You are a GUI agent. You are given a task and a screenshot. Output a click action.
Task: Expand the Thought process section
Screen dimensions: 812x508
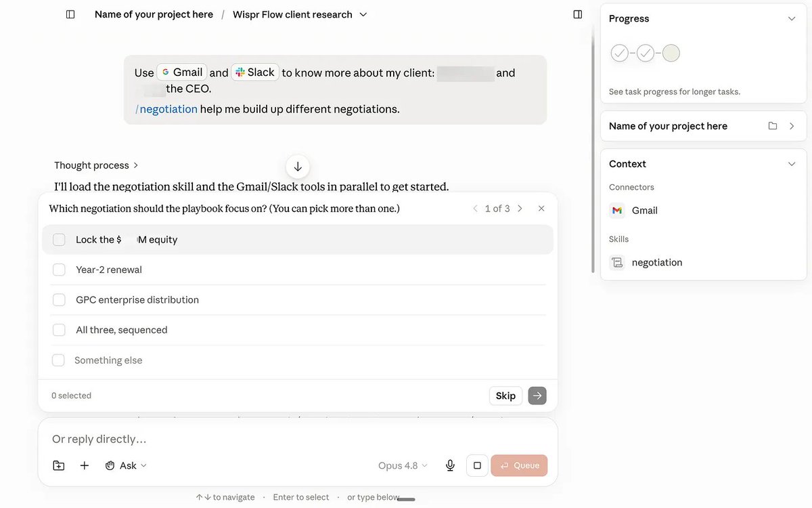click(96, 165)
